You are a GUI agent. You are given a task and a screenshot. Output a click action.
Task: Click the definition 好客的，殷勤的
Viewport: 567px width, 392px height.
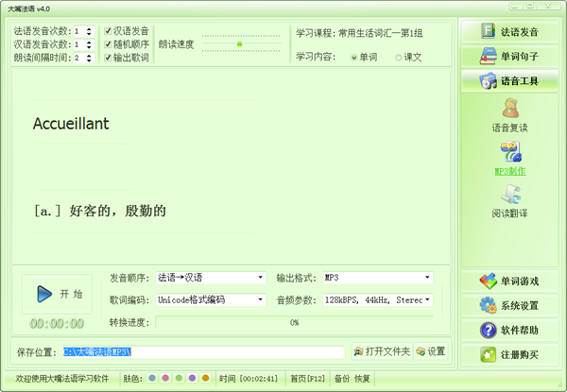pyautogui.click(x=118, y=211)
